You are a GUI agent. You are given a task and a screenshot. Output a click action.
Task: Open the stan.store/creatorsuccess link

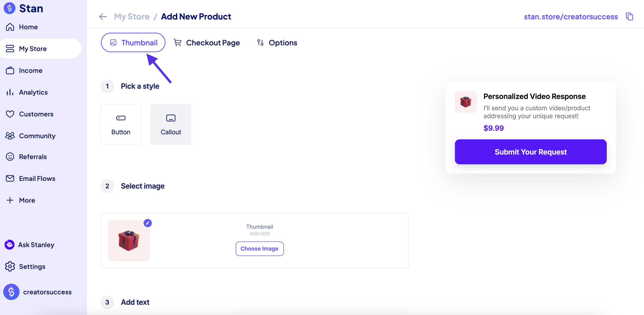[x=571, y=17]
